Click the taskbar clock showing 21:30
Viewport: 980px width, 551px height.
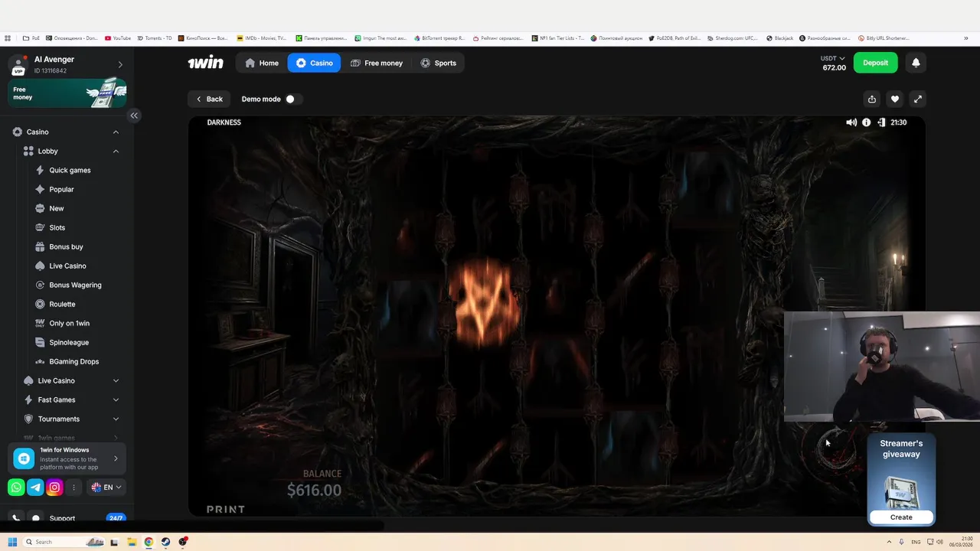tap(961, 542)
